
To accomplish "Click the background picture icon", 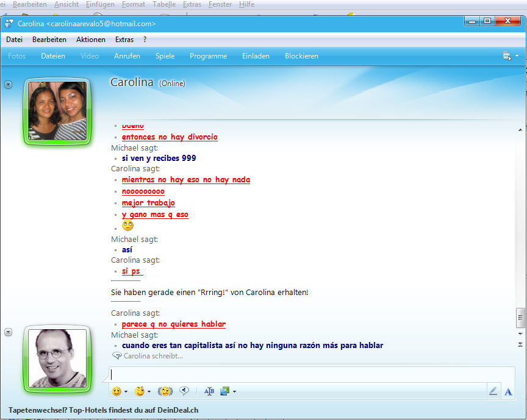I will 225,391.
